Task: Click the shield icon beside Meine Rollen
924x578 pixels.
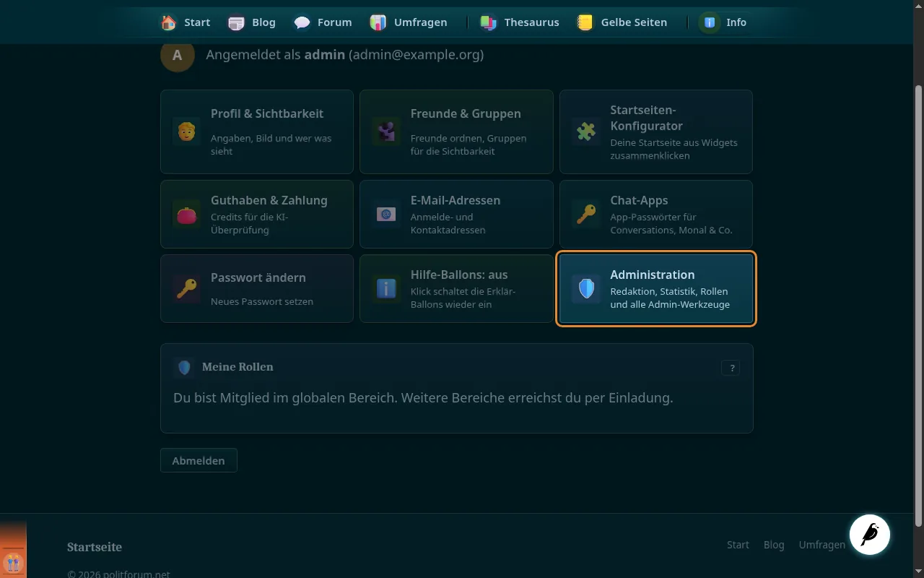Action: pos(184,367)
